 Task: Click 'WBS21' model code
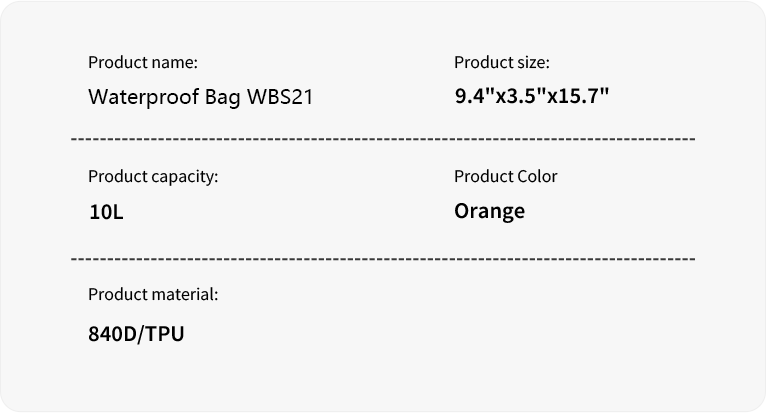point(280,97)
